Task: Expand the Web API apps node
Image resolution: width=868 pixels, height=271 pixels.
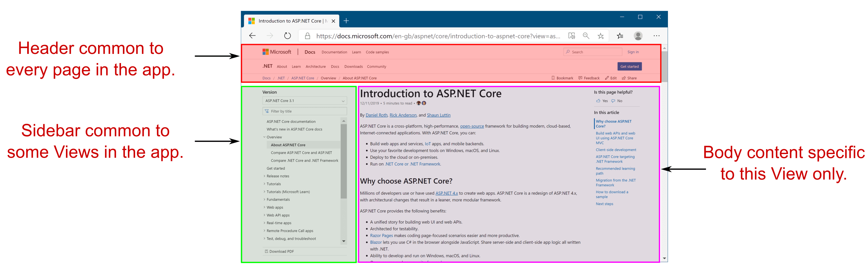Action: point(264,215)
